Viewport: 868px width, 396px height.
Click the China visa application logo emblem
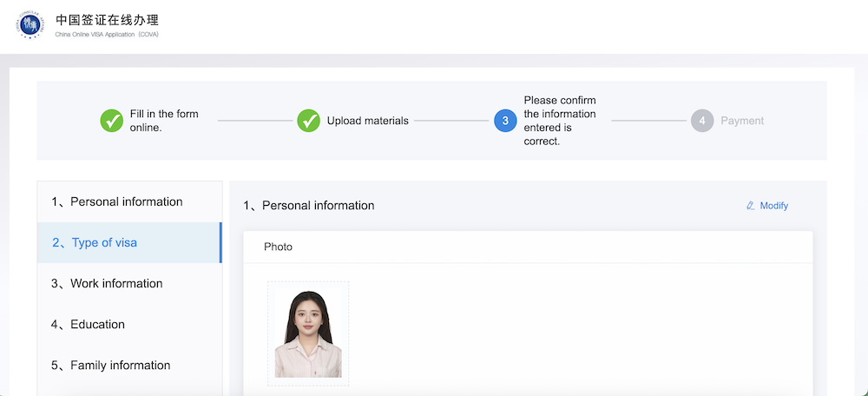[30, 25]
